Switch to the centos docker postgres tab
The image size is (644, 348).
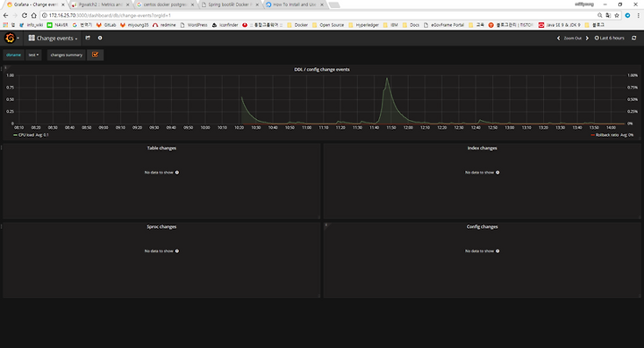[x=165, y=4]
